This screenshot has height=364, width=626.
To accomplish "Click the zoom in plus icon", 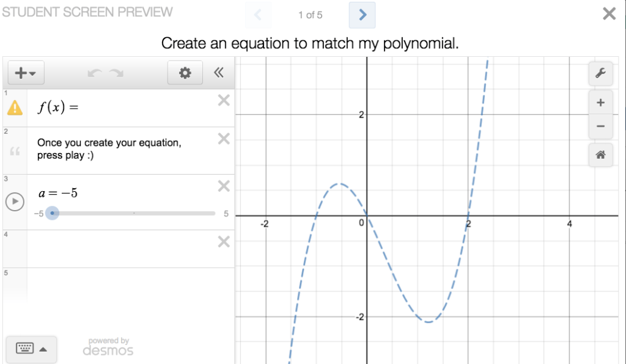I will [x=600, y=101].
